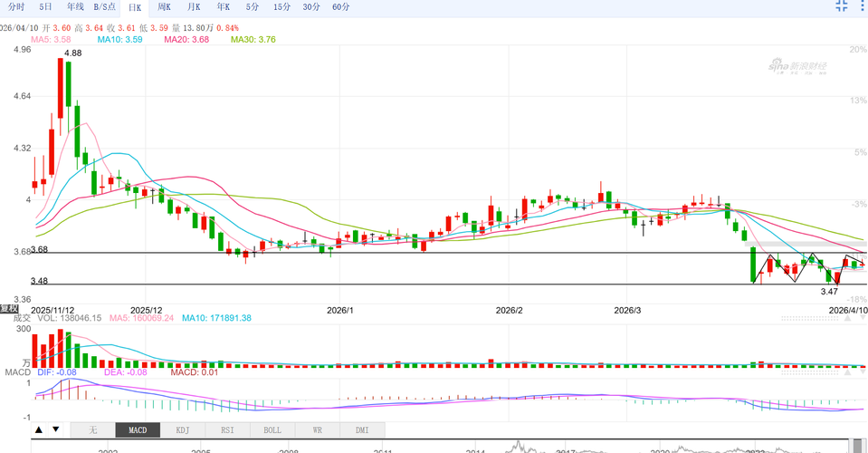The height and width of the screenshot is (453, 868).
Task: Click the DIF: -0.08 readout
Action: (57, 372)
